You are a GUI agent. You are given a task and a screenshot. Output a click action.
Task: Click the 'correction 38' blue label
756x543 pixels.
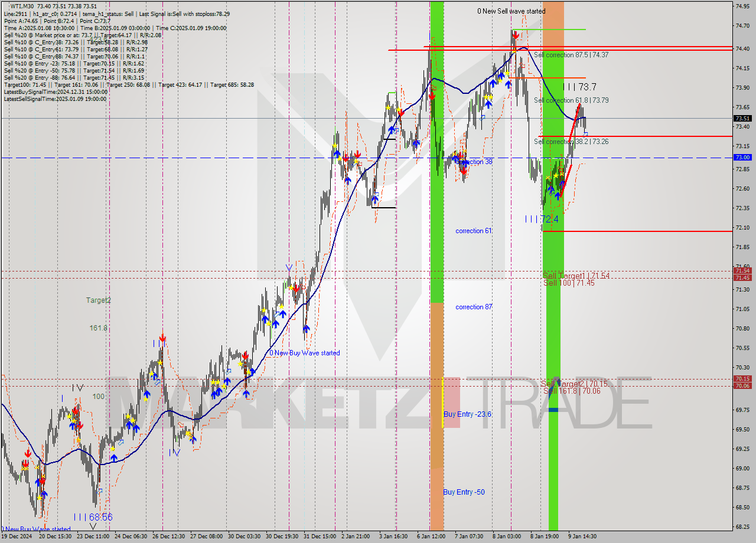click(474, 162)
